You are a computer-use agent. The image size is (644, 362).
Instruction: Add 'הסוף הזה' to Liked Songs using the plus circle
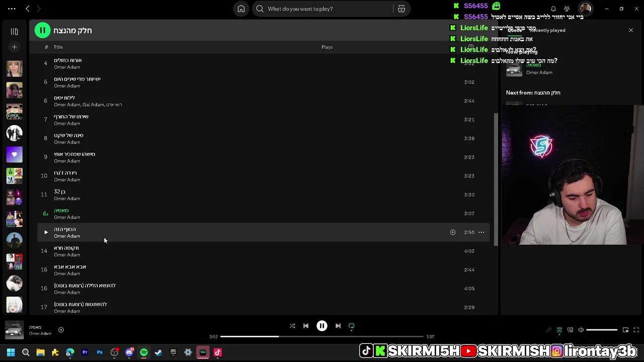(452, 232)
